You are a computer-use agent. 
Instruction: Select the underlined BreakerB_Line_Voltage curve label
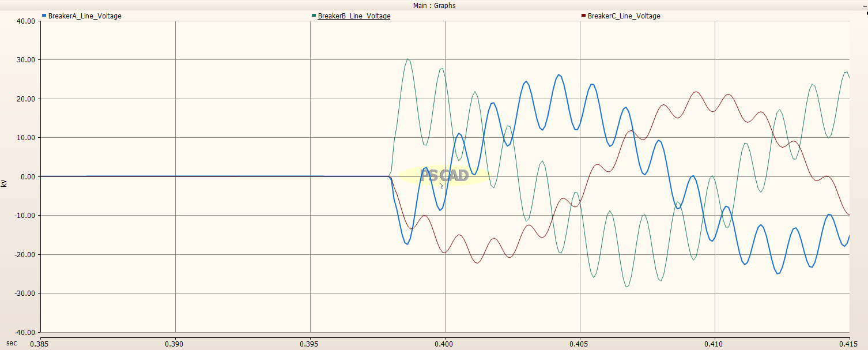pyautogui.click(x=354, y=16)
